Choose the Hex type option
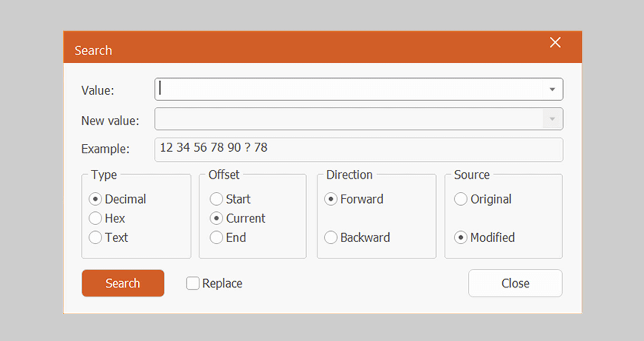Viewport: 644px width, 341px height. click(95, 218)
